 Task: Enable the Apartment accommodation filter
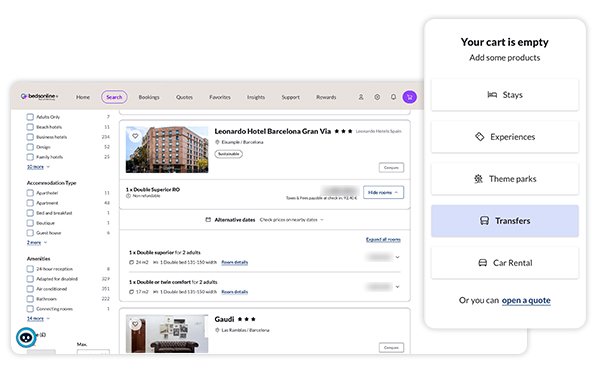pos(30,203)
